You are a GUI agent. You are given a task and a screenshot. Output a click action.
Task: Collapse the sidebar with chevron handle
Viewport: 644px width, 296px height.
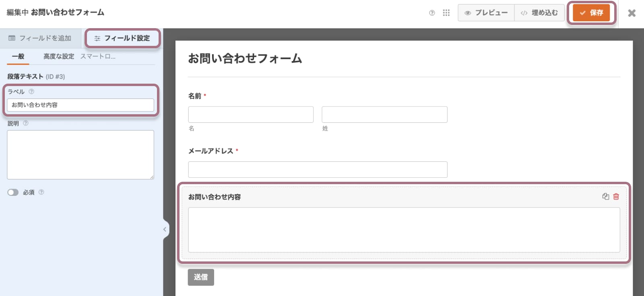[165, 230]
